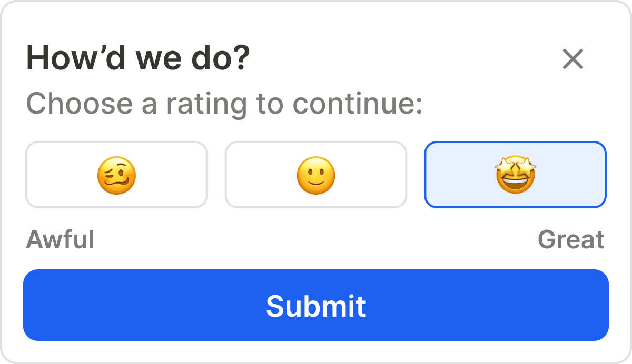Submit your rating

pyautogui.click(x=315, y=305)
